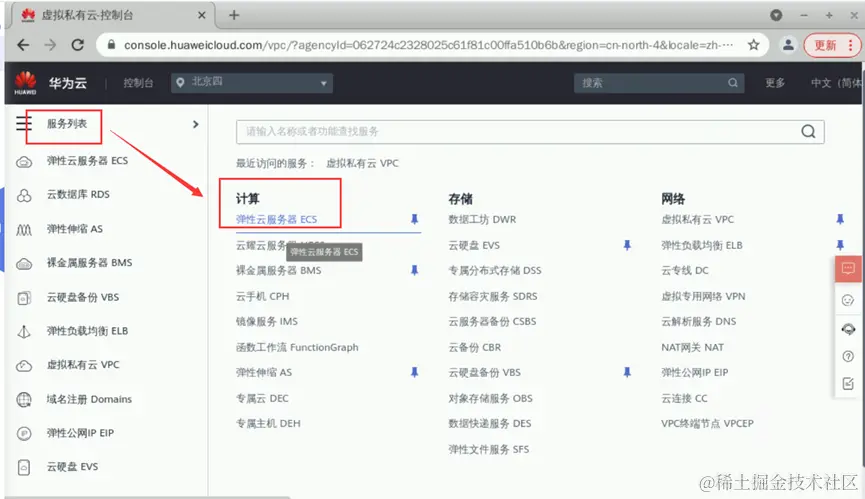The height and width of the screenshot is (499, 865).
Task: Open the 对象存储服务 OBS link
Action: [x=490, y=398]
